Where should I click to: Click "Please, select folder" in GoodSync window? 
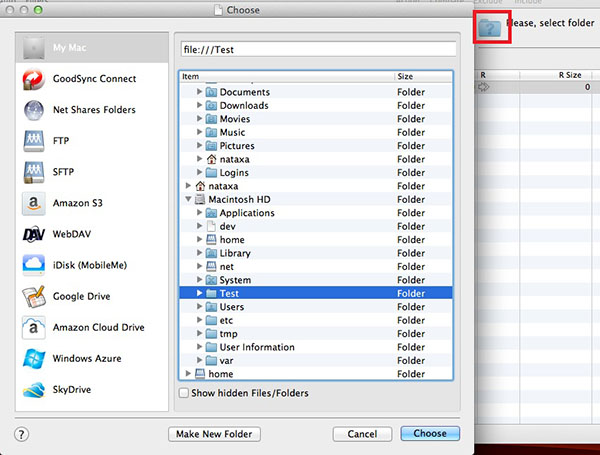551,23
